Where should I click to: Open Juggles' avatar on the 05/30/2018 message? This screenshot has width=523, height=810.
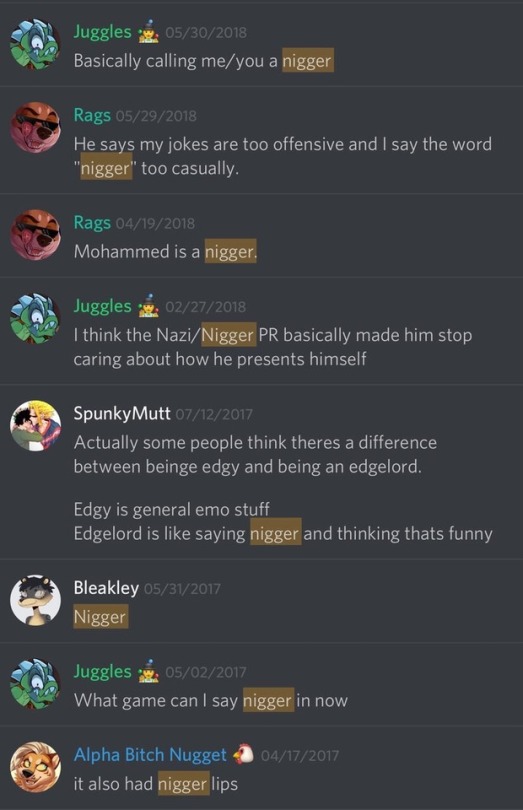point(35,44)
